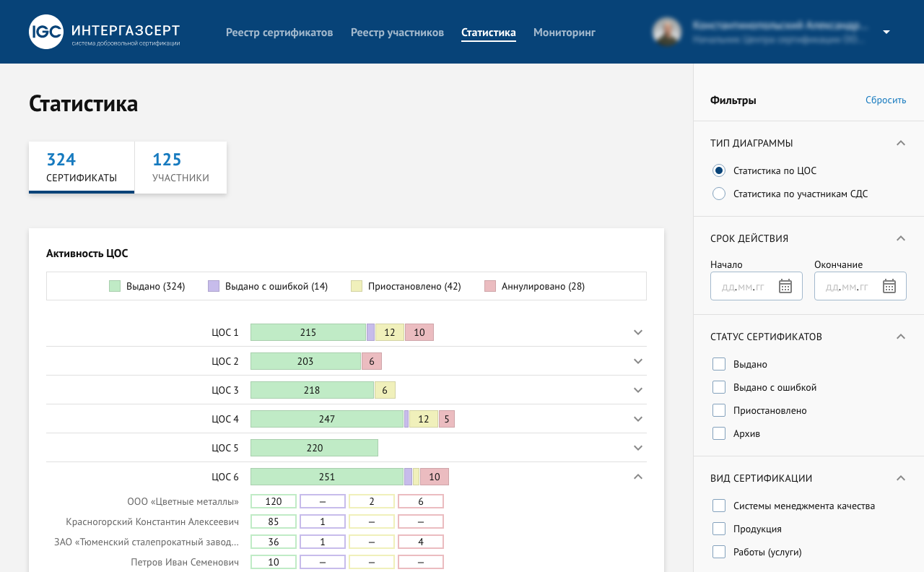The width and height of the screenshot is (924, 572).
Task: Collapse the Статус сертификатов filter section
Action: pos(900,337)
